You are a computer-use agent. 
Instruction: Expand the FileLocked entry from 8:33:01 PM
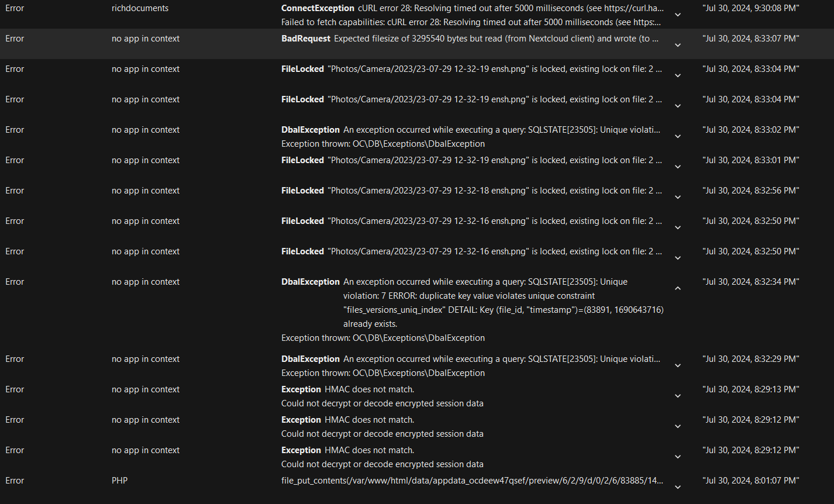678,167
